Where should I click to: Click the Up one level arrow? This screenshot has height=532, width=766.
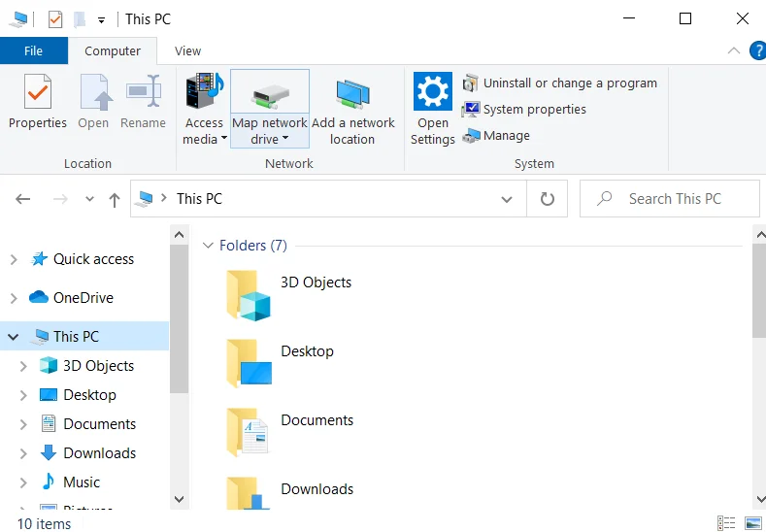tap(115, 199)
